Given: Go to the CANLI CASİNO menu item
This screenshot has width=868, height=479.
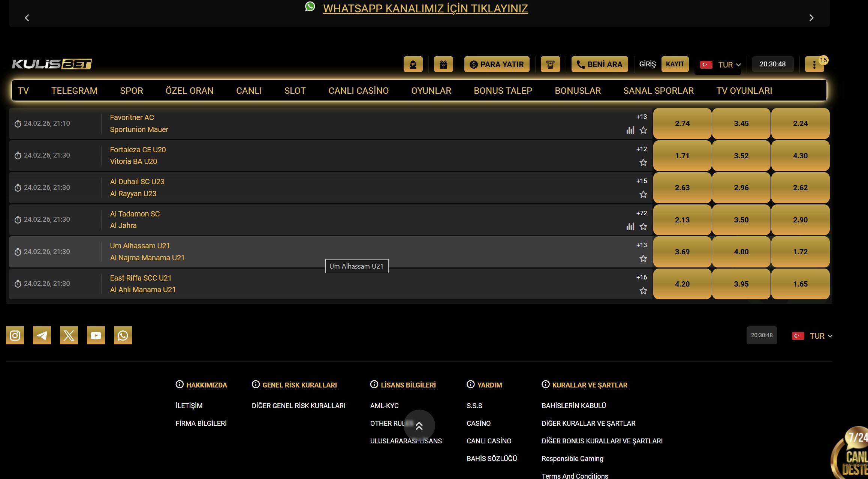Looking at the screenshot, I should 358,91.
